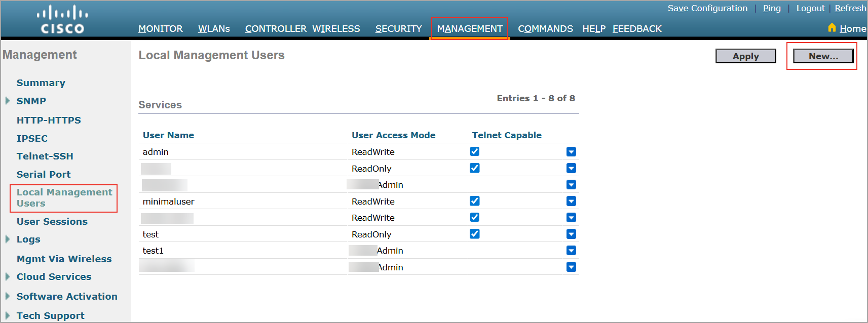Click the Apply button
Screen dimensions: 868x323
pos(745,56)
